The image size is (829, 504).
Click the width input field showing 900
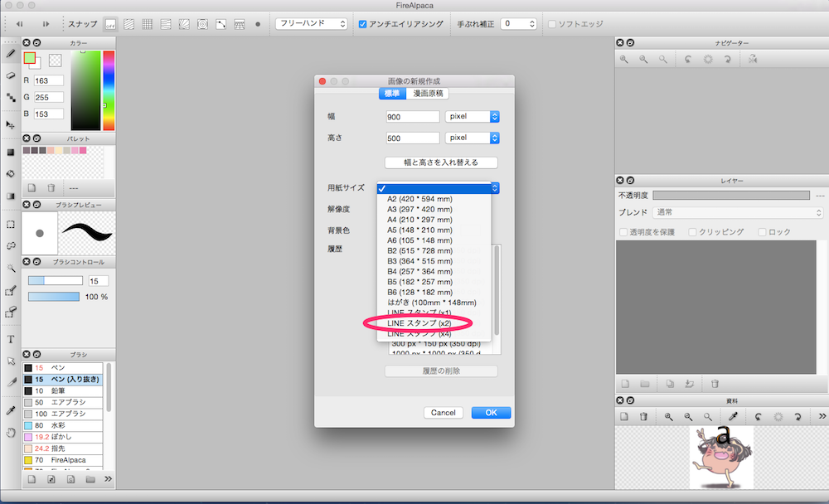coord(413,117)
